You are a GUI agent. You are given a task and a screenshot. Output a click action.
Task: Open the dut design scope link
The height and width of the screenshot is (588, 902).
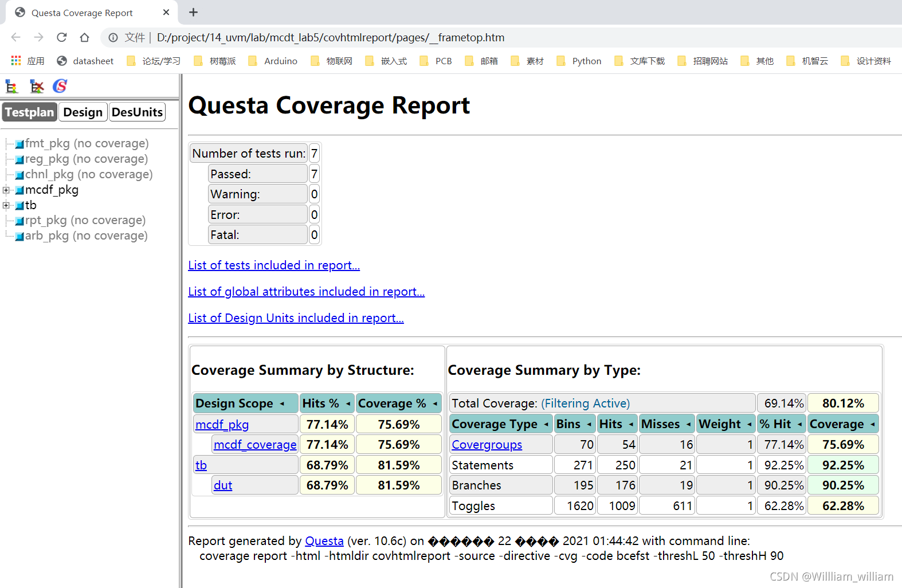point(223,485)
